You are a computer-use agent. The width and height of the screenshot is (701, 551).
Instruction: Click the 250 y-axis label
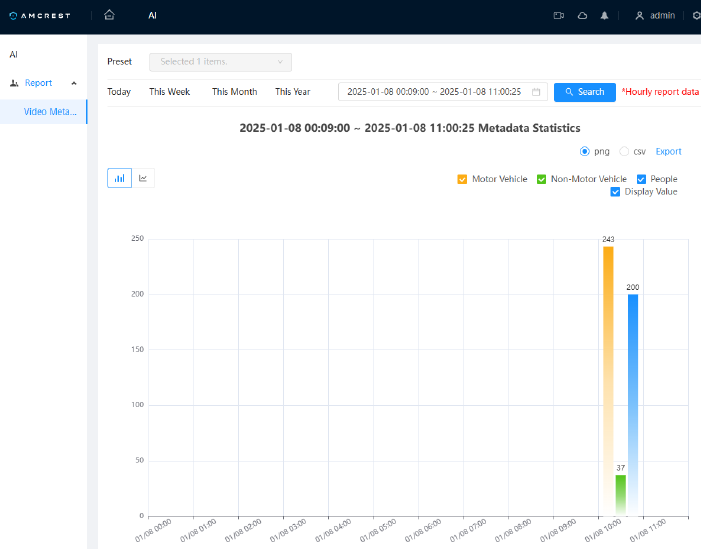pos(137,238)
